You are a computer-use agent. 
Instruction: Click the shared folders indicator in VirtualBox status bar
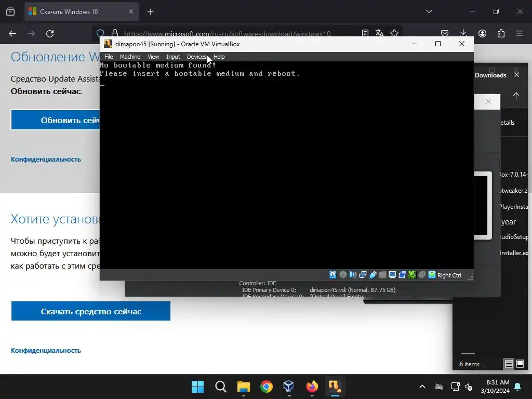click(x=382, y=275)
